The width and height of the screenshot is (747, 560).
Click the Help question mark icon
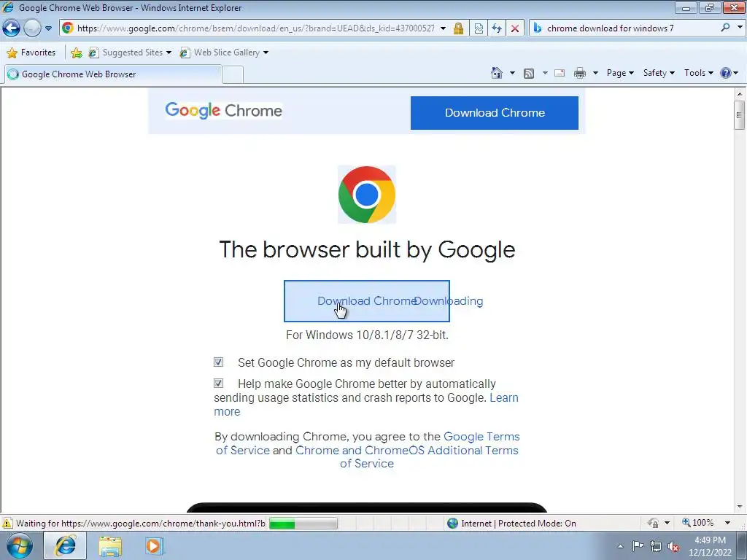point(726,73)
